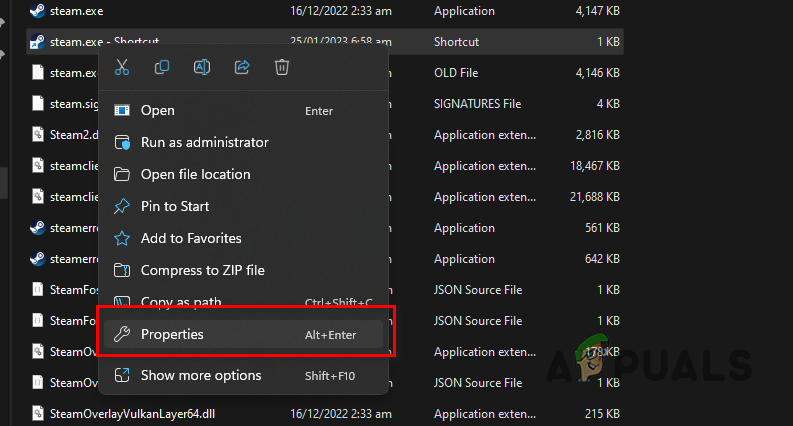
Task: Choose Add to Favorites
Action: click(243, 238)
